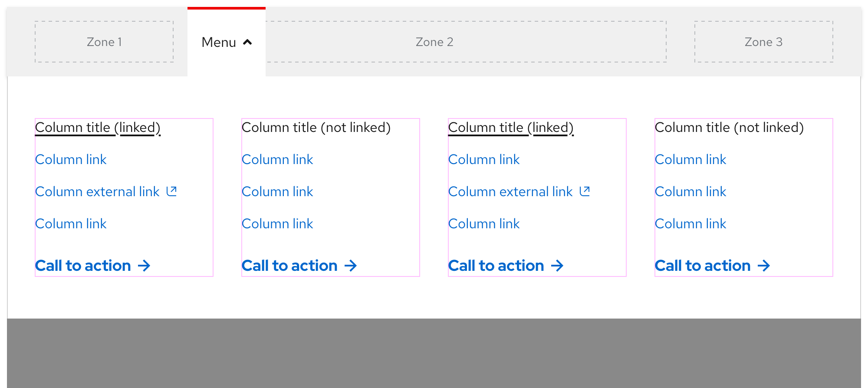Open the linked title of the first column

[98, 127]
